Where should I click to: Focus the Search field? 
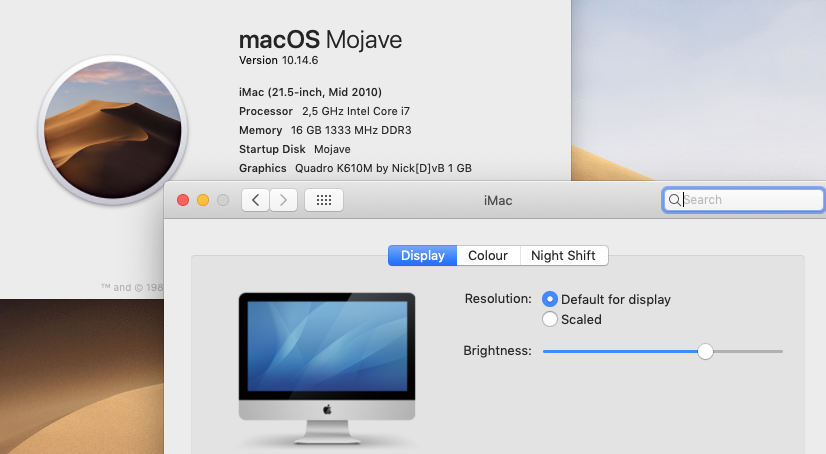(x=743, y=200)
